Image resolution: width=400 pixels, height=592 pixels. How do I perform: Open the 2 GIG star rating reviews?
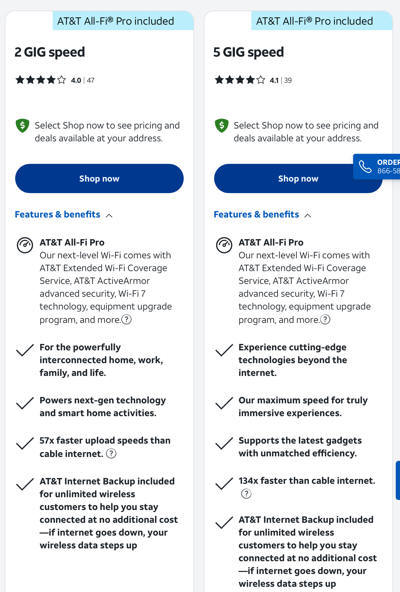[55, 80]
